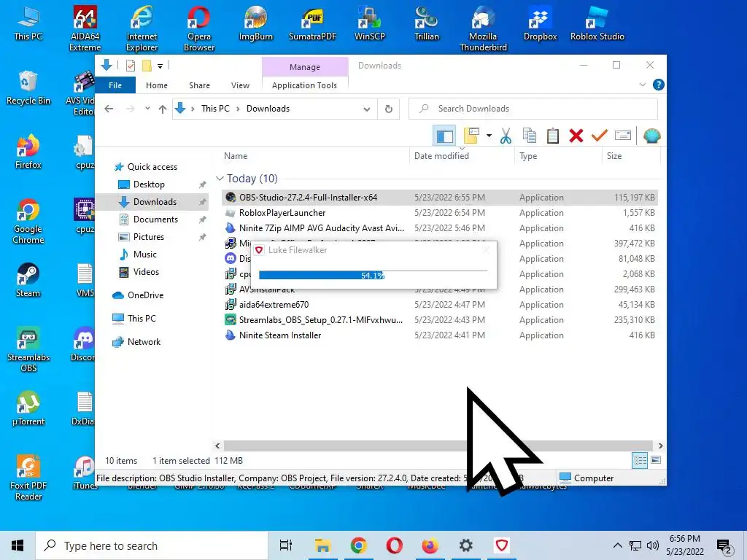
Task: Click the Windows Start button
Action: [18, 545]
